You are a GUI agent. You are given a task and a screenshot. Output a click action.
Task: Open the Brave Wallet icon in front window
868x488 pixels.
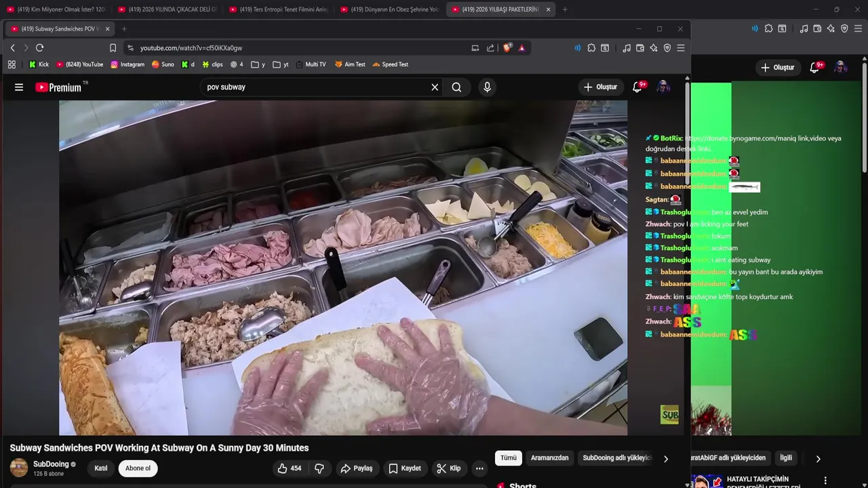coord(640,47)
